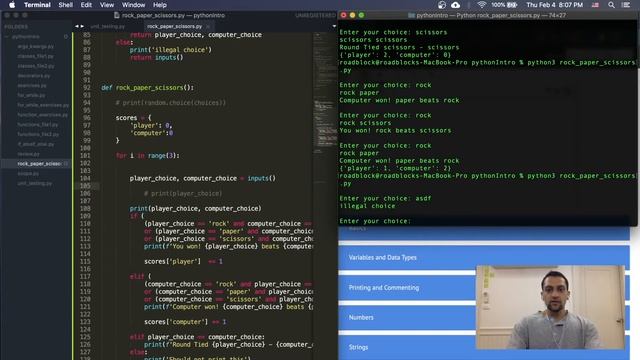Click the presenter webcam video overlay
This screenshot has height=360, width=640.
tap(550, 307)
